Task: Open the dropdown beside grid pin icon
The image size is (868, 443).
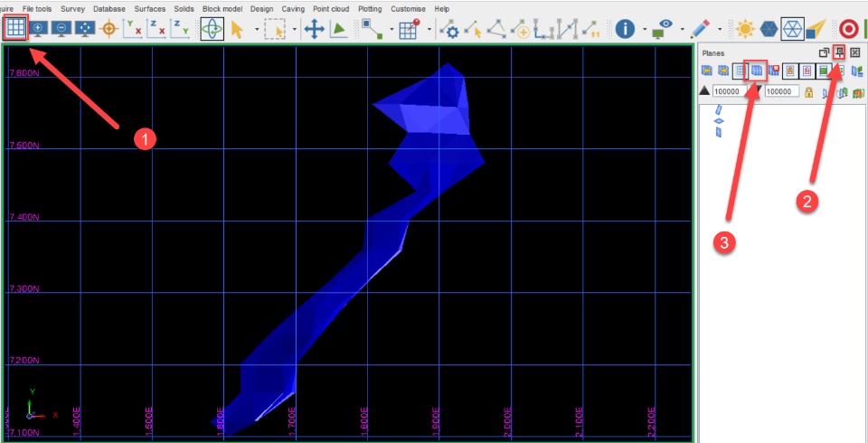Action: (x=428, y=29)
